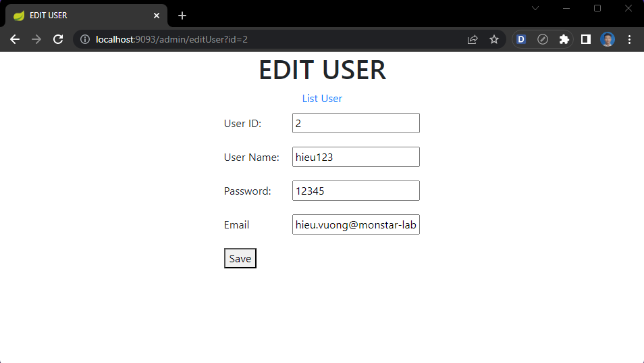The height and width of the screenshot is (363, 644).
Task: Minimize the browser window
Action: (566, 8)
